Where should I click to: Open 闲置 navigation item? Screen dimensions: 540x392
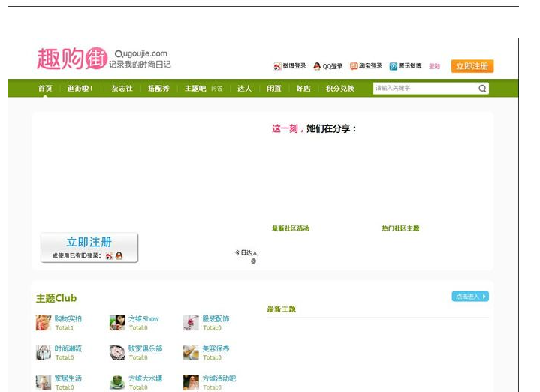[x=274, y=89]
